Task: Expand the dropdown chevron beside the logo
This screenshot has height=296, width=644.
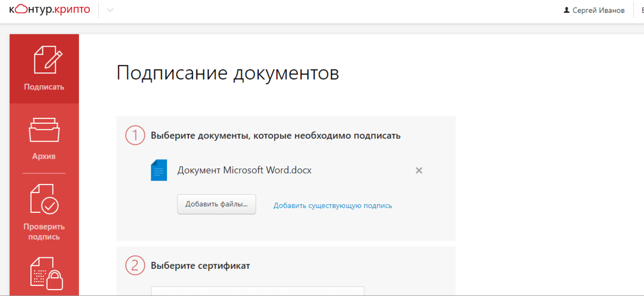Action: click(110, 10)
